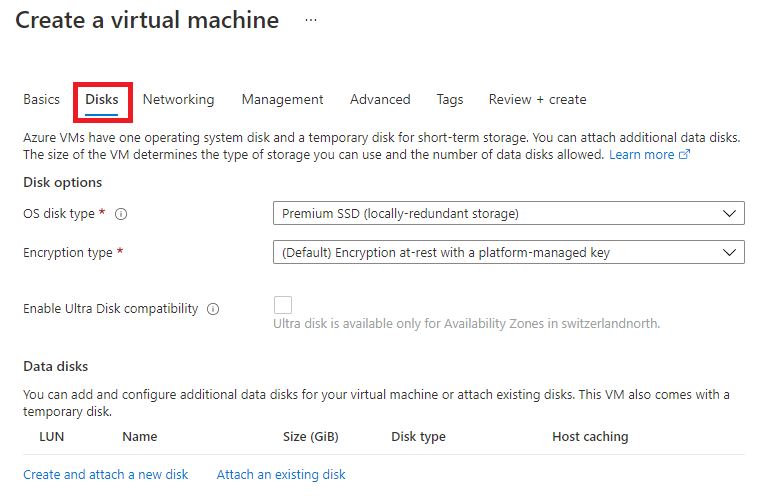Click Attach an existing disk link

(281, 475)
